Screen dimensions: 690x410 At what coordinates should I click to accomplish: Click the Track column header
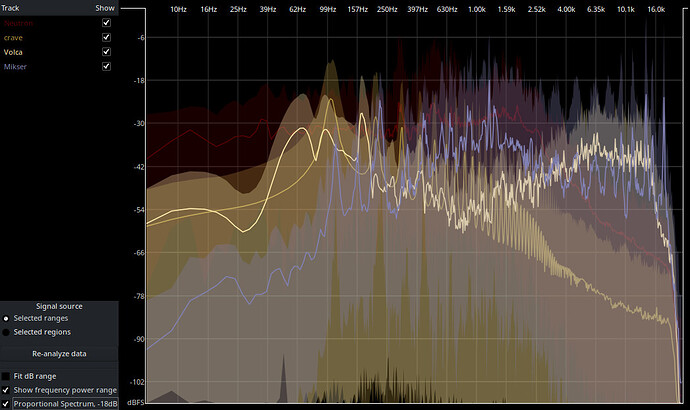coord(12,7)
